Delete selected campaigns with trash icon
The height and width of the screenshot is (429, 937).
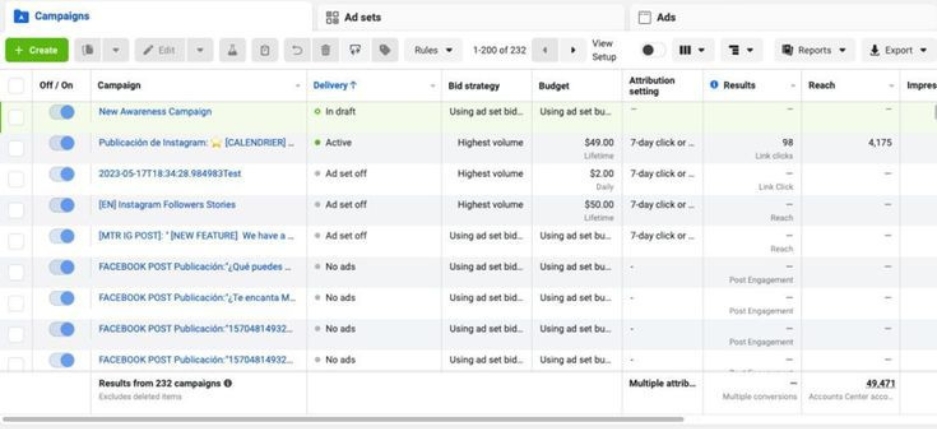pos(326,50)
